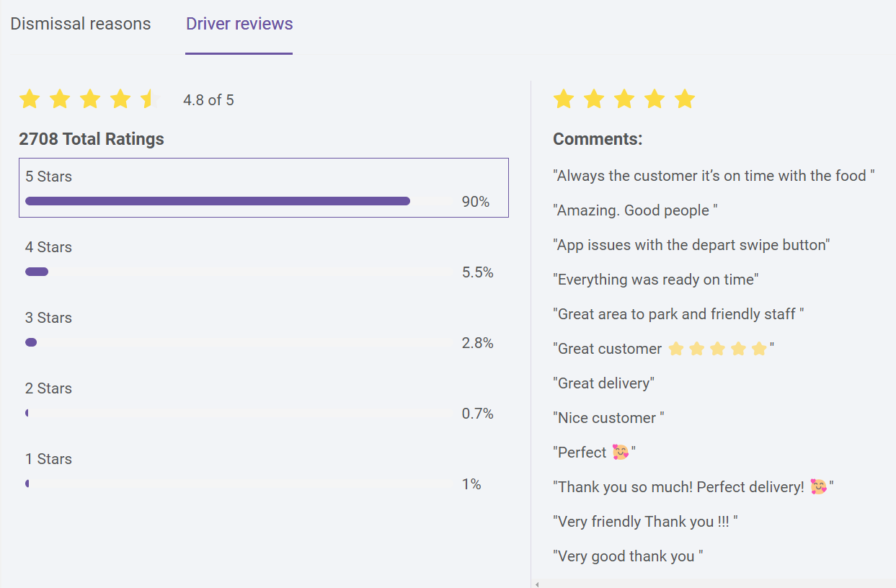
Task: Filter comments by 4 Stars label
Action: pyautogui.click(x=48, y=247)
